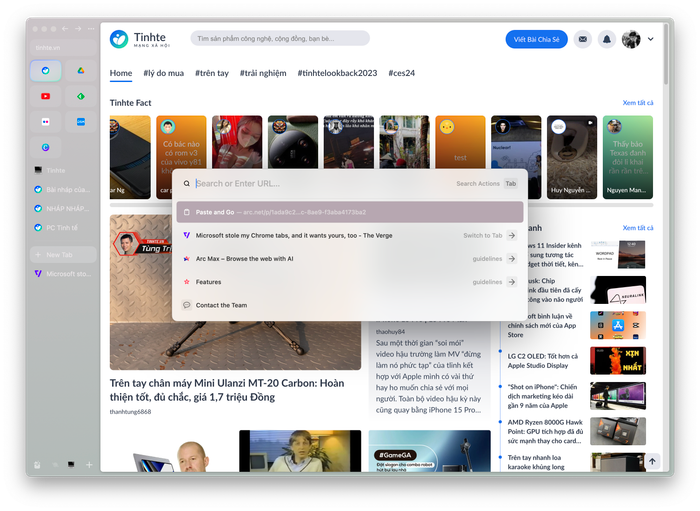Open the 'Bài nháp của...' sidebar tab
The image size is (700, 511).
(x=63, y=190)
